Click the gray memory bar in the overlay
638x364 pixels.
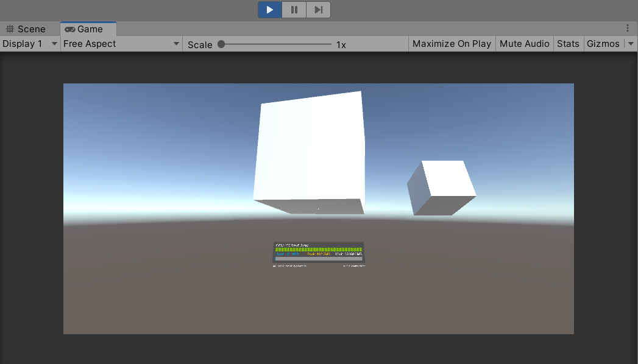pyautogui.click(x=318, y=259)
